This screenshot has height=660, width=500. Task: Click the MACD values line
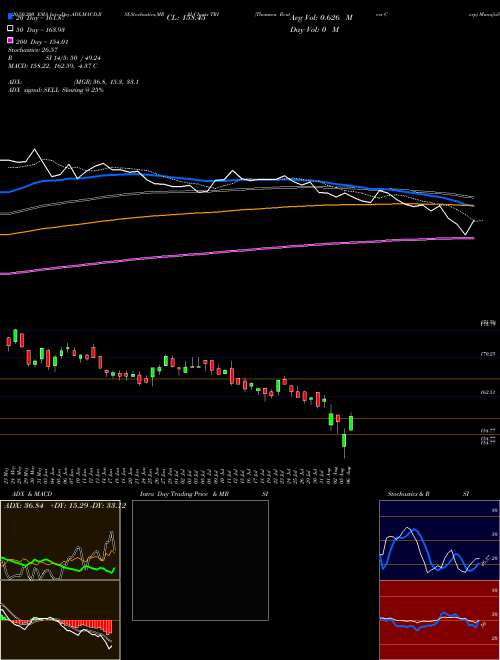point(53,66)
